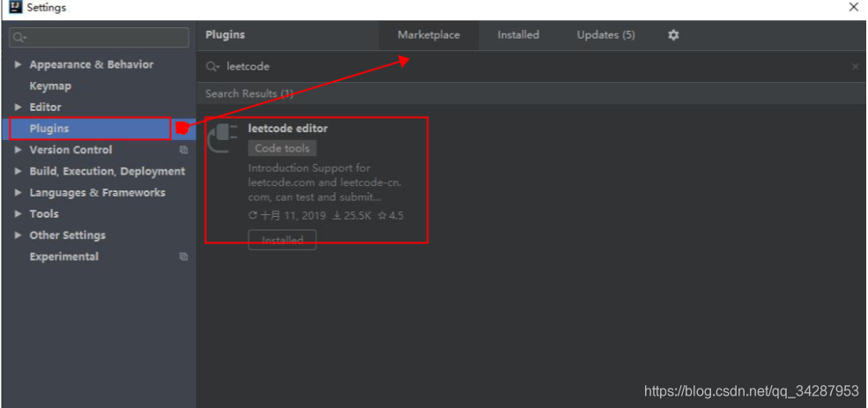
Task: Click the 4.5 star rating
Action: [x=391, y=216]
